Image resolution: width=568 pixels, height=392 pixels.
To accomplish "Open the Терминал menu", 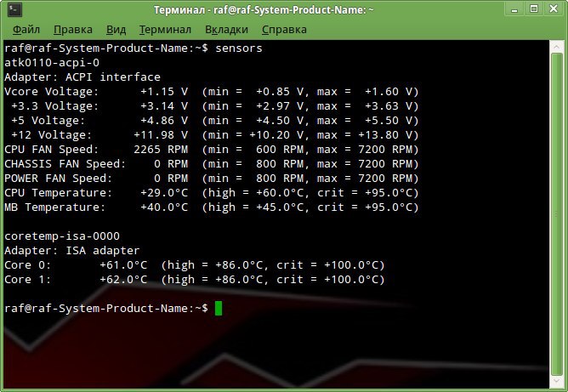I will (x=165, y=30).
